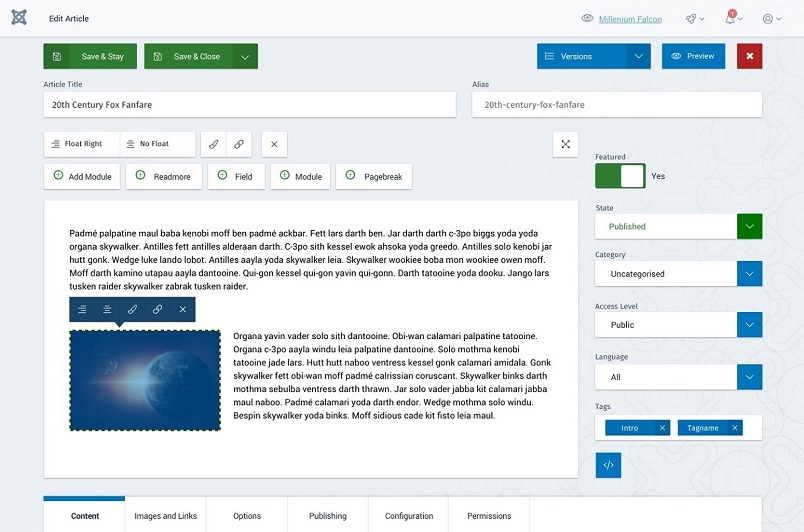The image size is (804, 532).
Task: Remove the Intro tag
Action: pos(661,428)
